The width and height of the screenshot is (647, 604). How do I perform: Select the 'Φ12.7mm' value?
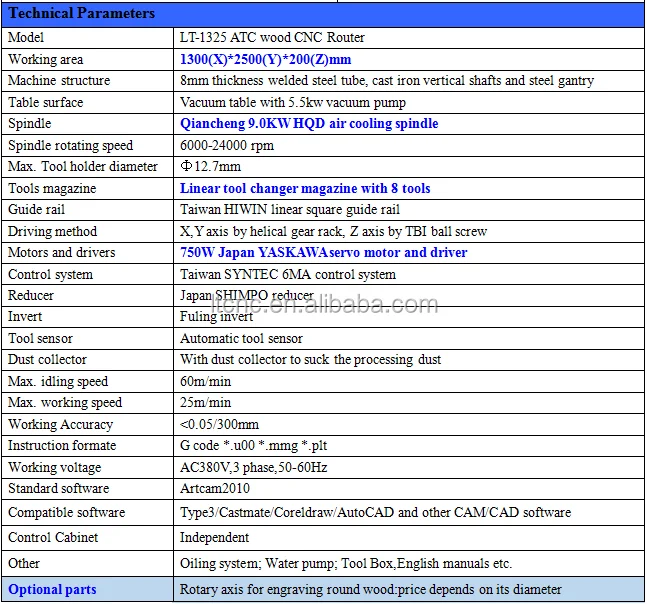(210, 167)
